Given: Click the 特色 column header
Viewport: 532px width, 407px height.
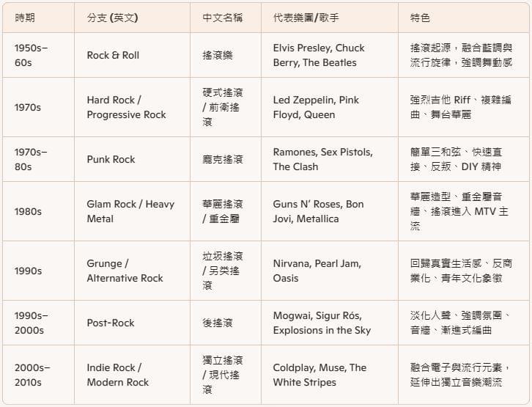Looking at the screenshot, I should pyautogui.click(x=463, y=18).
